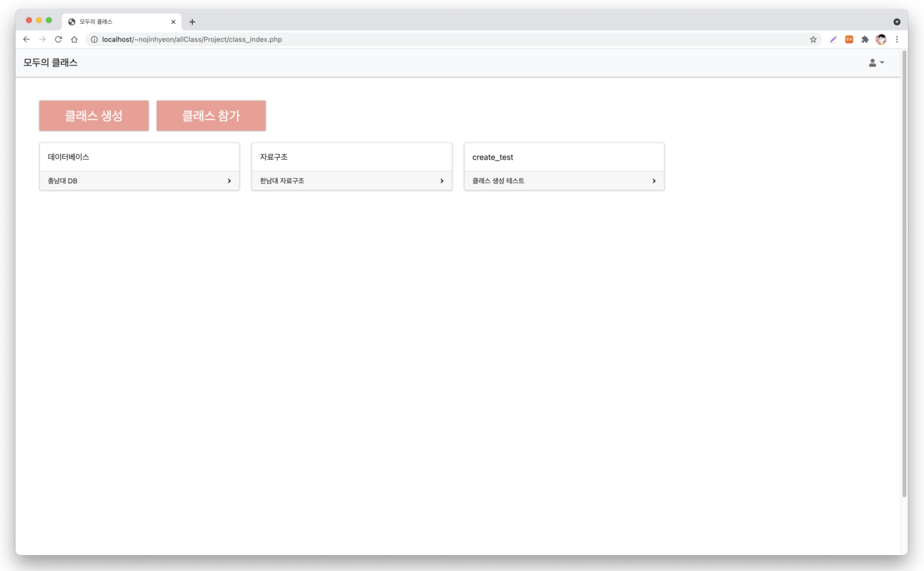This screenshot has width=924, height=571.
Task: Click the home icon in toolbar
Action: tap(74, 39)
